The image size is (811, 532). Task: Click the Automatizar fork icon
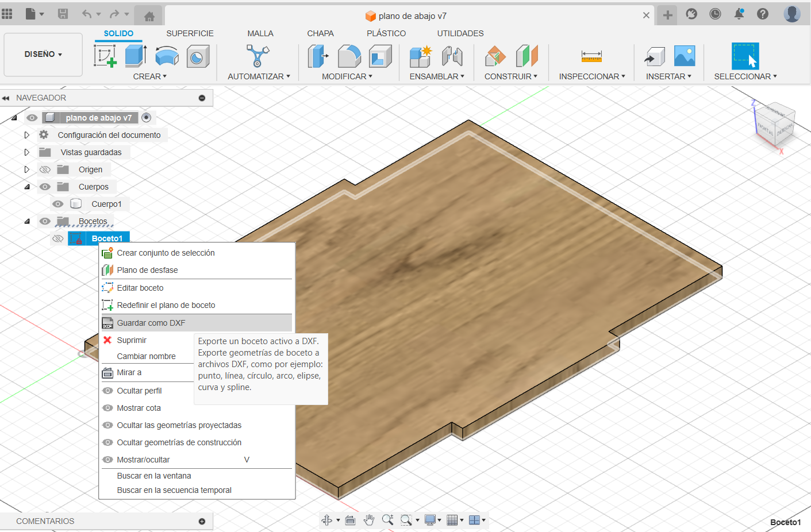[257, 56]
